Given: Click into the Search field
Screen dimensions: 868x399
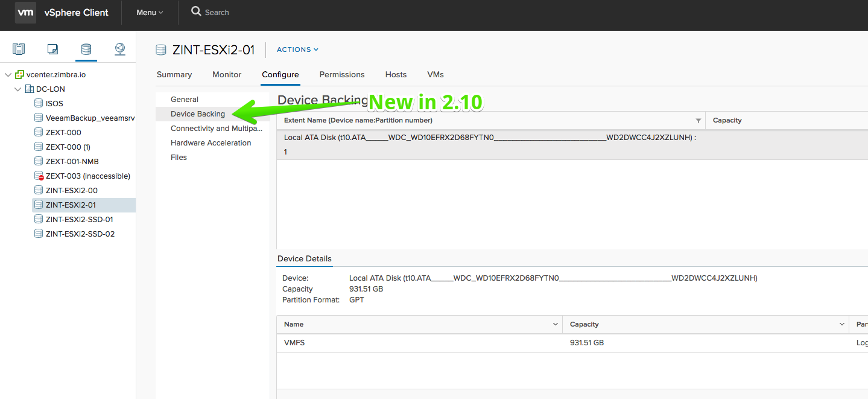Looking at the screenshot, I should [x=217, y=12].
